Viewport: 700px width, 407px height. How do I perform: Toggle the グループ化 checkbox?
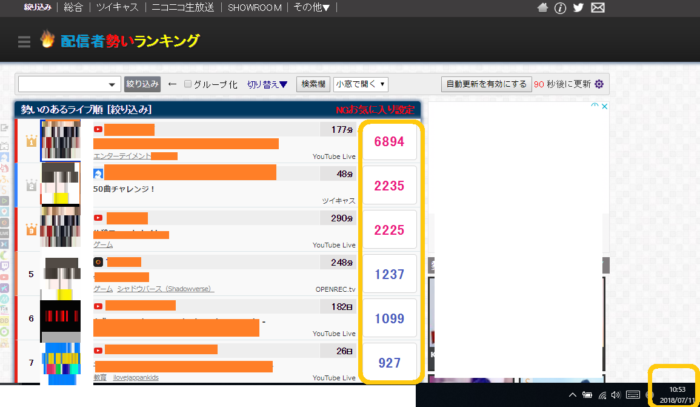click(x=188, y=84)
